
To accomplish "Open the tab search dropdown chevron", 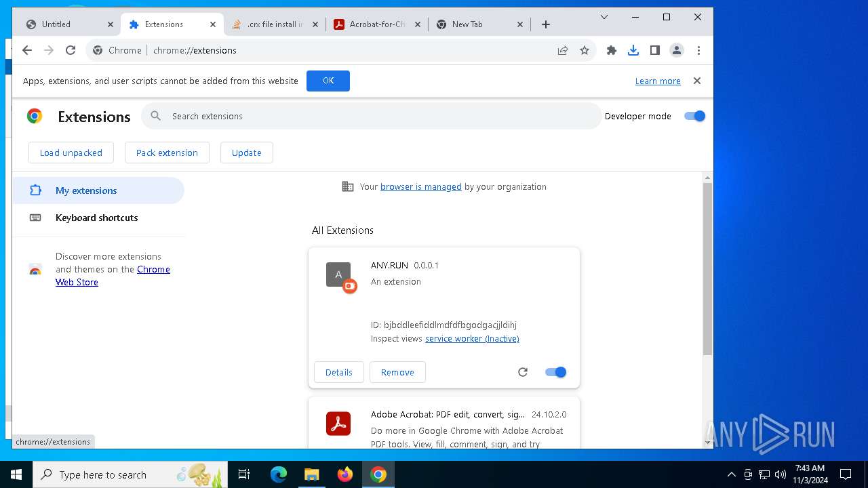I will pos(604,17).
